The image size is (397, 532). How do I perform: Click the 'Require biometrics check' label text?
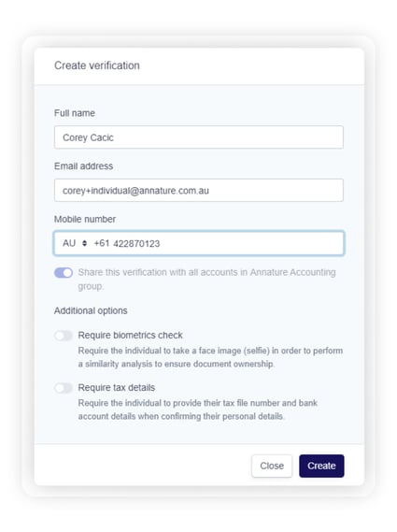(x=130, y=336)
